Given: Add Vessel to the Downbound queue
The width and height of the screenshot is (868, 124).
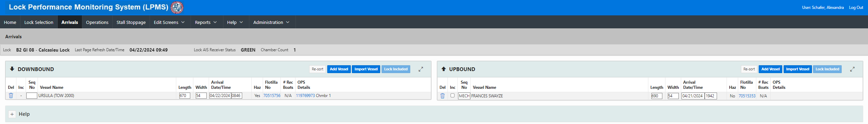Looking at the screenshot, I should tap(339, 69).
